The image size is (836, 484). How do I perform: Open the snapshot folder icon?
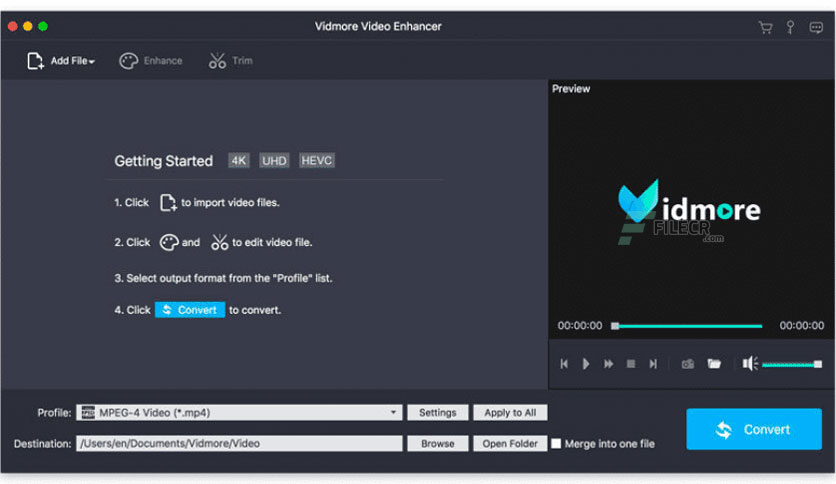click(x=714, y=364)
